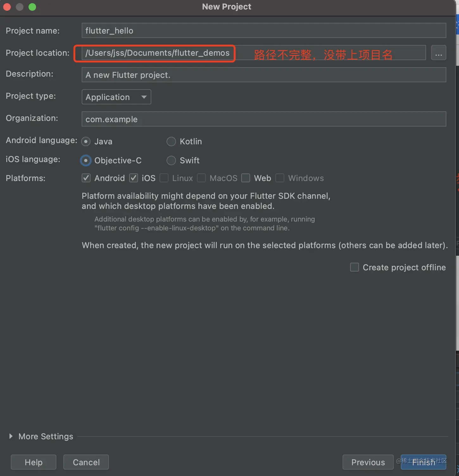
Task: Expand the More Settings section
Action: 11,436
